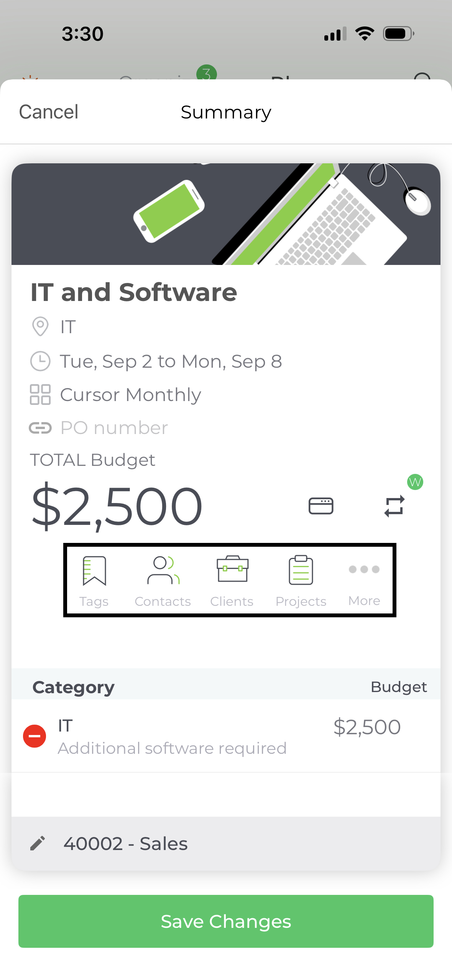The width and height of the screenshot is (452, 980).
Task: Tap the repeat arrows recurrence icon
Action: 394,506
